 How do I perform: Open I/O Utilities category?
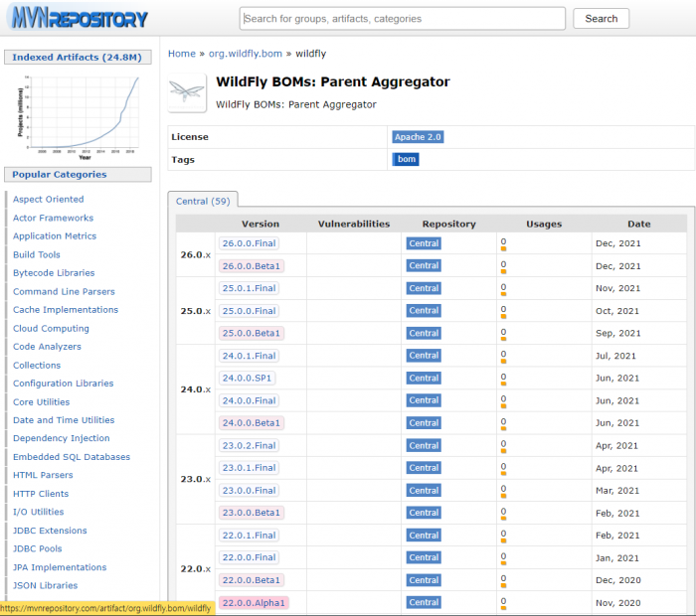[38, 513]
